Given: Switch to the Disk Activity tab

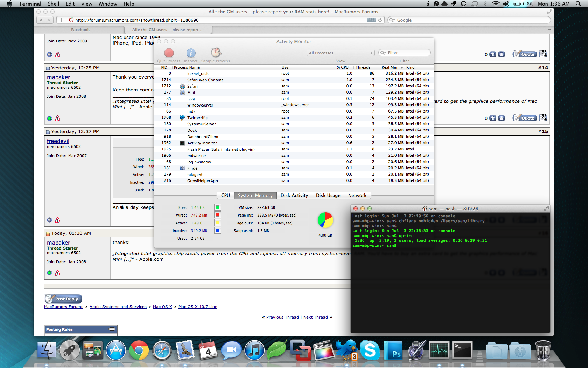Looking at the screenshot, I should (x=294, y=196).
